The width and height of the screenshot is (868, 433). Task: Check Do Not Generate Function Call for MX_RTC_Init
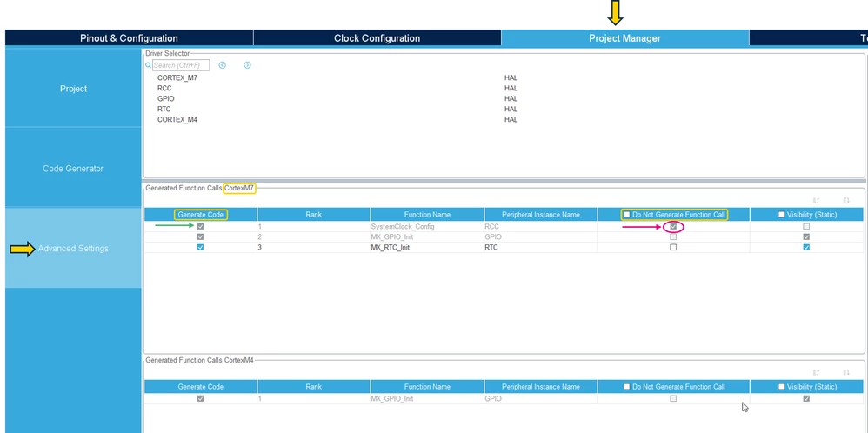pos(673,248)
